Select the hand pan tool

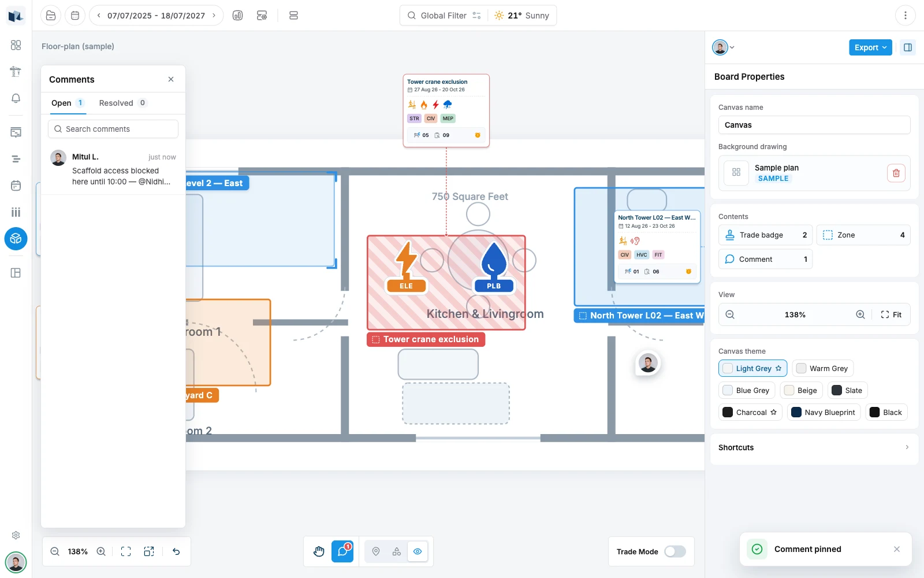319,551
